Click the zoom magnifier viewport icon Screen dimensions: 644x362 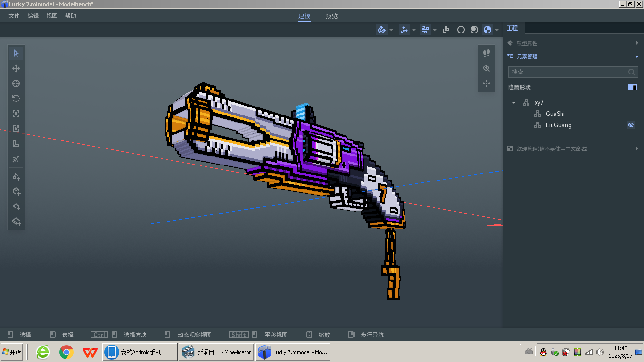pyautogui.click(x=487, y=68)
